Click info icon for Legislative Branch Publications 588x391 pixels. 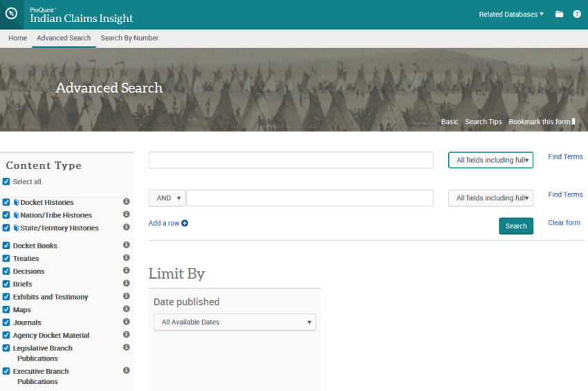pos(127,347)
